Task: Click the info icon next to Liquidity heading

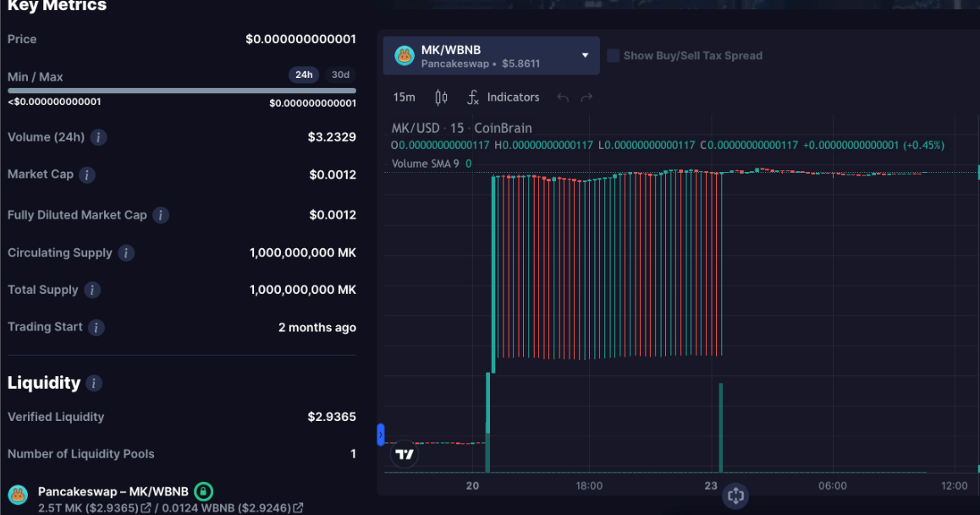Action: (94, 384)
